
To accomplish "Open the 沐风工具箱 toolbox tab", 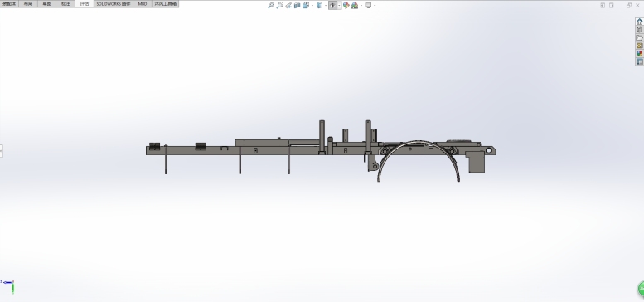I will [165, 3].
